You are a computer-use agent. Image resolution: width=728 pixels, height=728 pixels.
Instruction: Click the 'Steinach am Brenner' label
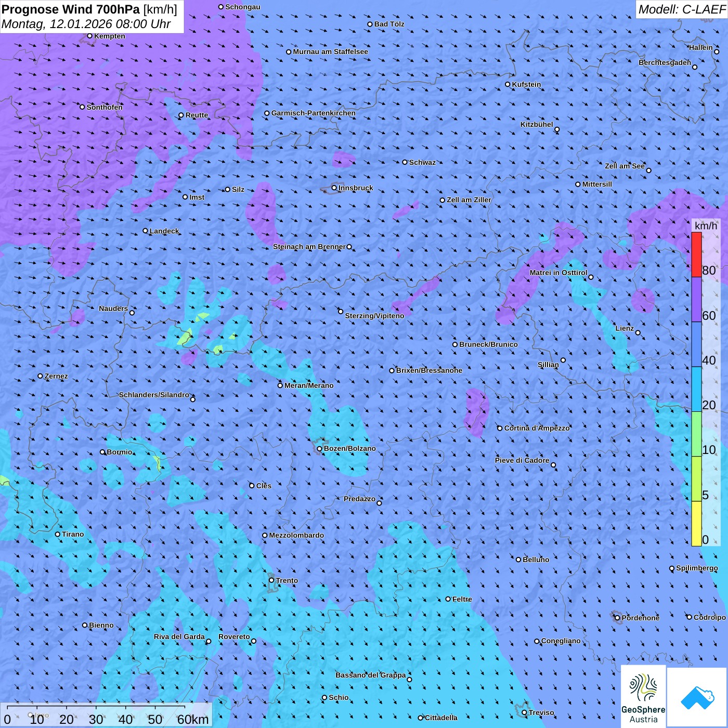(309, 246)
